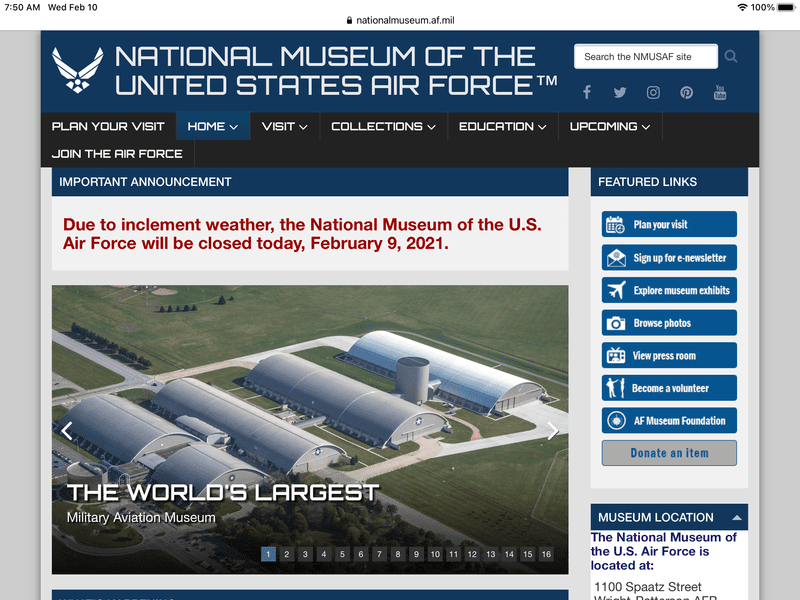Click the inclement weather closure notice
This screenshot has width=800, height=600.
(x=302, y=234)
